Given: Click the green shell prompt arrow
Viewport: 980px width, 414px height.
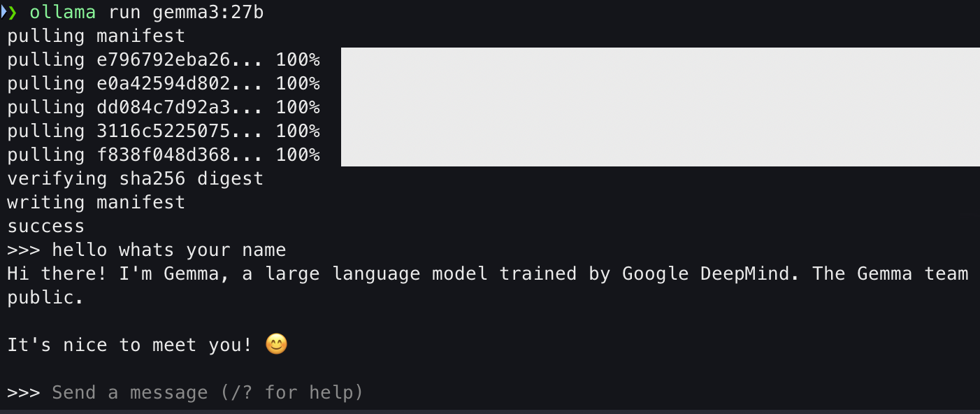Looking at the screenshot, I should (x=12, y=12).
